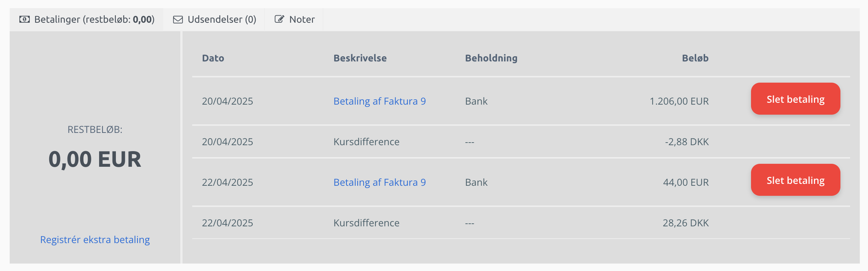The image size is (868, 271).
Task: Open the Noter tab
Action: click(x=294, y=19)
